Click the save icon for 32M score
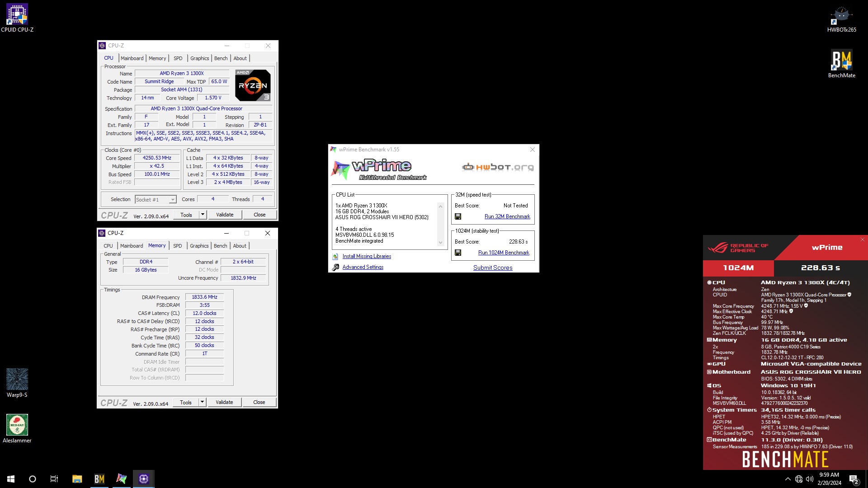Screen dimensions: 868x488 (458, 216)
